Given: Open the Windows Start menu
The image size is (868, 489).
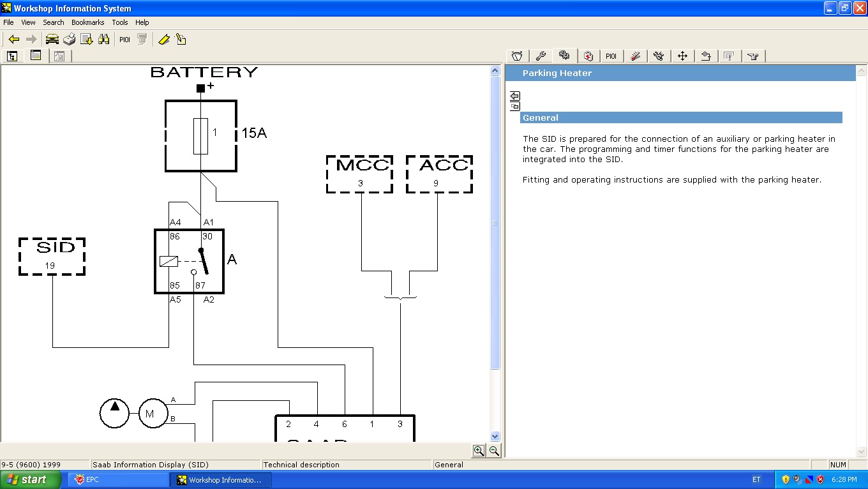Looking at the screenshot, I should pyautogui.click(x=31, y=479).
